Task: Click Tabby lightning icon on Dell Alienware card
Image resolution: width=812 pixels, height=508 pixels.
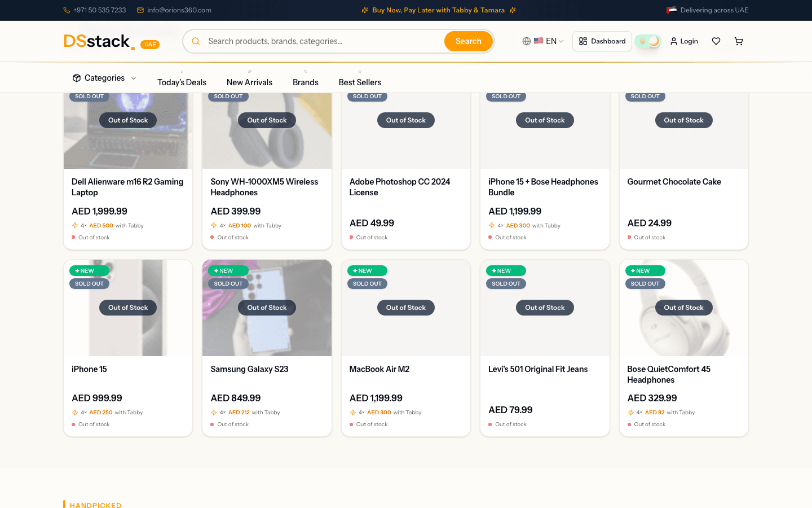Action: coord(75,225)
